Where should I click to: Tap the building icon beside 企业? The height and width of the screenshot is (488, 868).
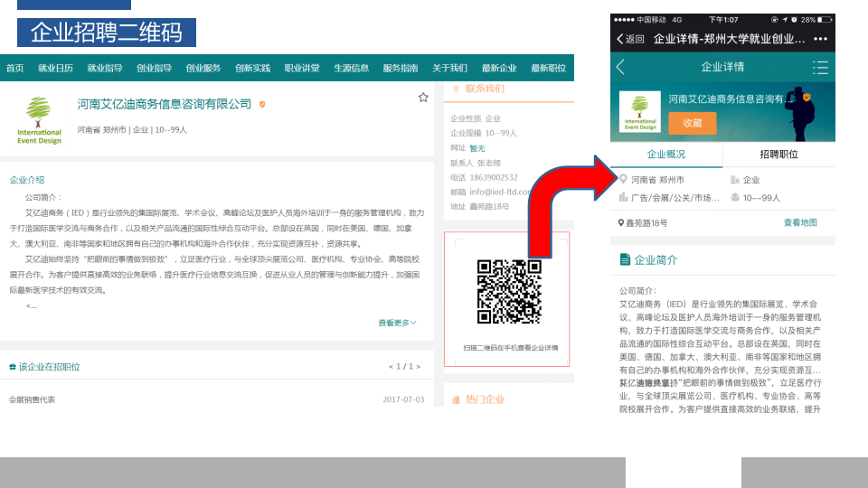click(x=734, y=180)
